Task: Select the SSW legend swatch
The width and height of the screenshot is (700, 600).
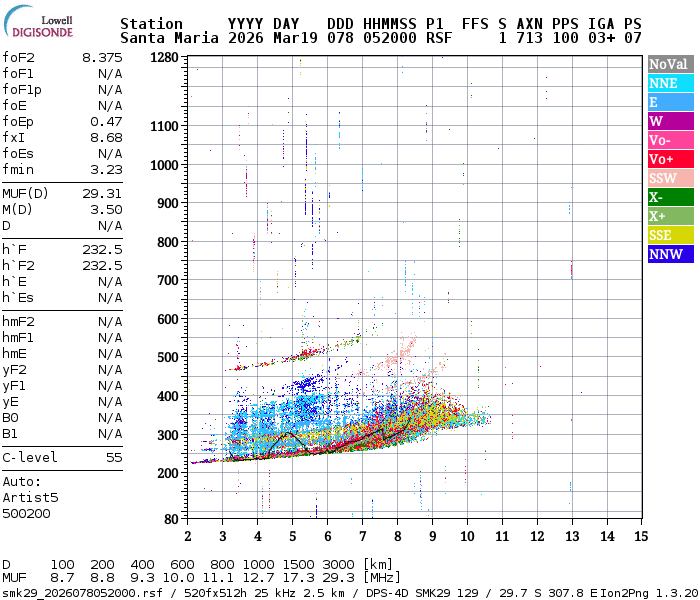Action: (x=670, y=178)
